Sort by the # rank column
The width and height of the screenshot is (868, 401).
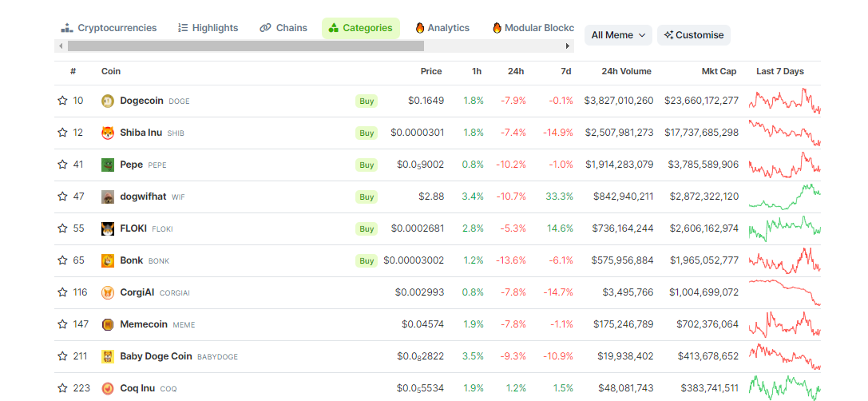click(x=73, y=71)
